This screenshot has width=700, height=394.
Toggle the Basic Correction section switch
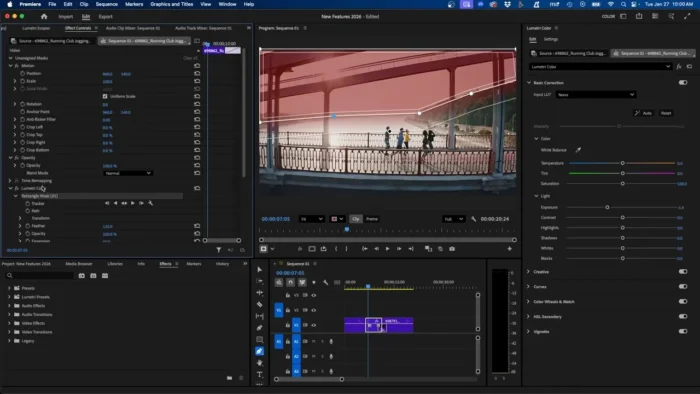pos(683,83)
